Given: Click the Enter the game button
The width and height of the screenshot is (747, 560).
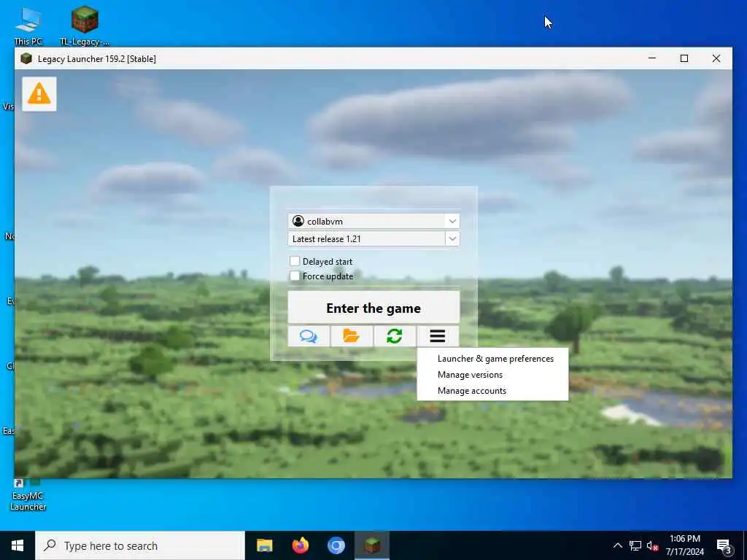Looking at the screenshot, I should (373, 308).
